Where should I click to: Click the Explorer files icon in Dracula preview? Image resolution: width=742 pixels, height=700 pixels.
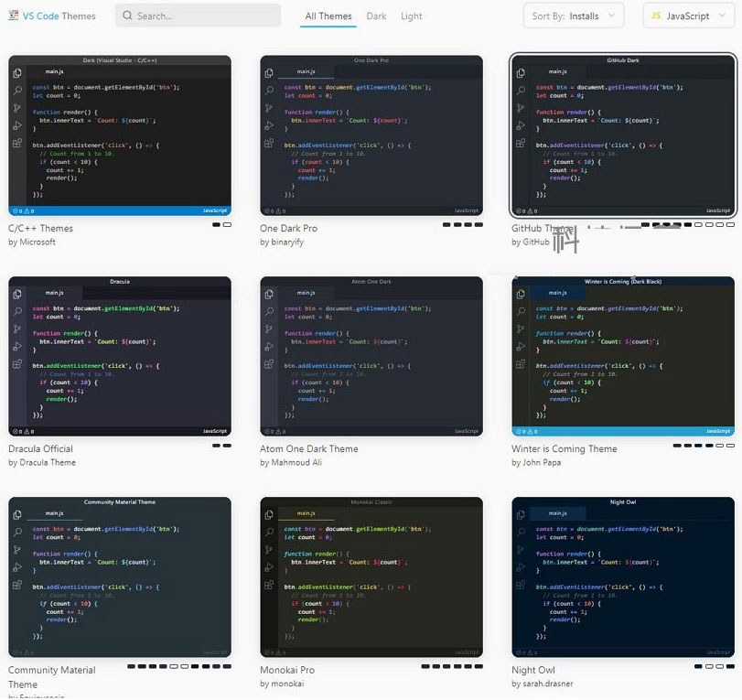(x=16, y=294)
